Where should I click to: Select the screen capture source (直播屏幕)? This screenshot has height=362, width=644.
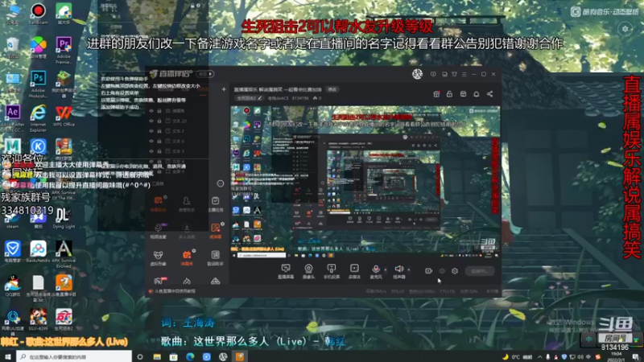pyautogui.click(x=286, y=271)
